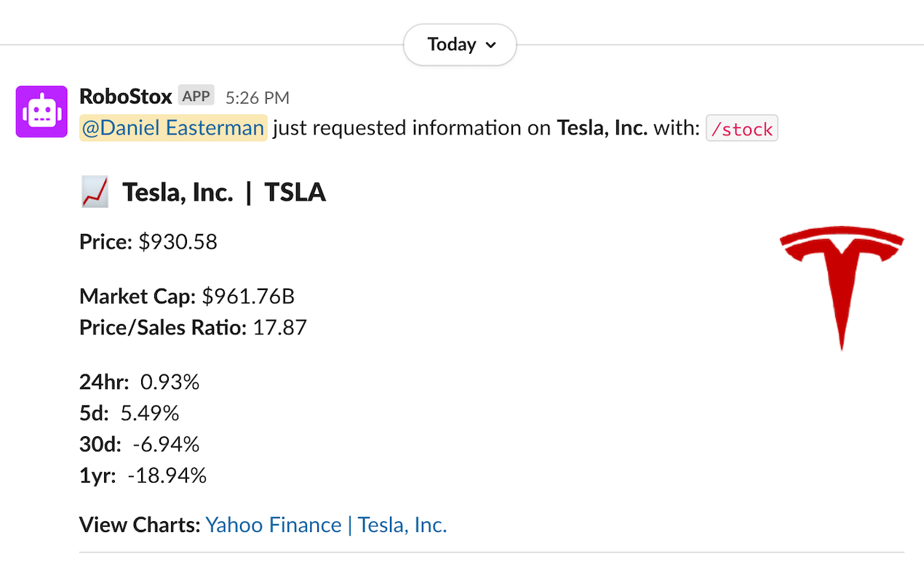
Task: Click the chart increasing emoji
Action: point(94,191)
